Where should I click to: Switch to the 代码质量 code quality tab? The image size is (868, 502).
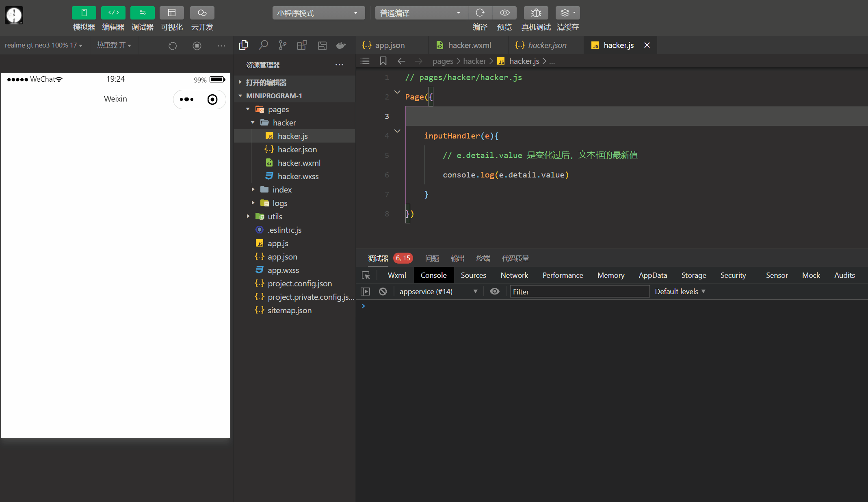[515, 258]
